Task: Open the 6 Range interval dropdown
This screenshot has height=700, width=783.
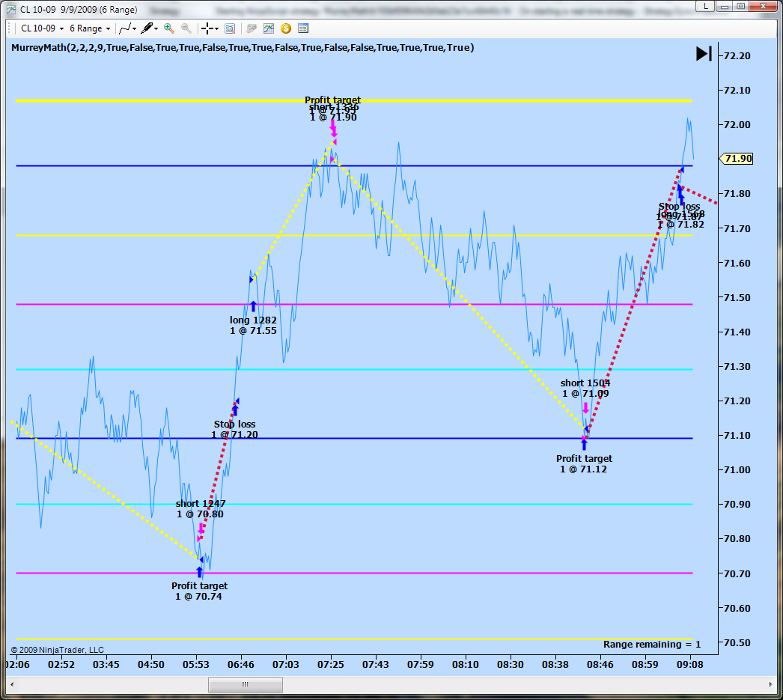Action: (x=89, y=28)
